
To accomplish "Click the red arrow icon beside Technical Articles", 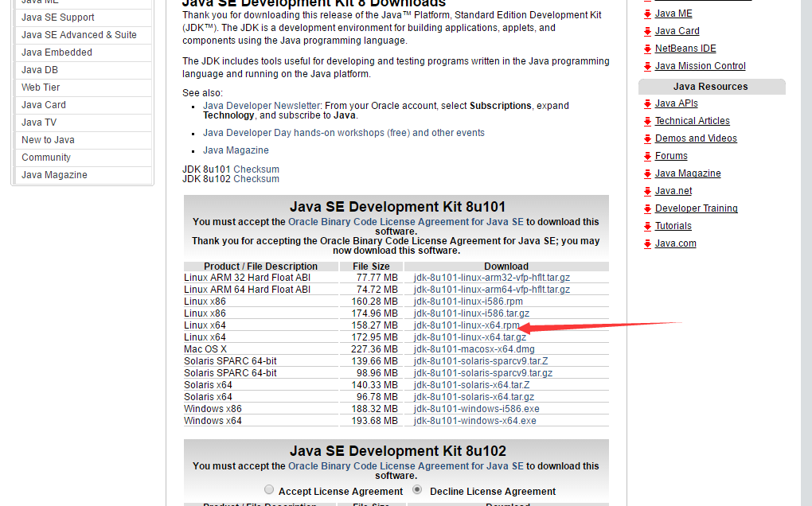I will pos(647,122).
